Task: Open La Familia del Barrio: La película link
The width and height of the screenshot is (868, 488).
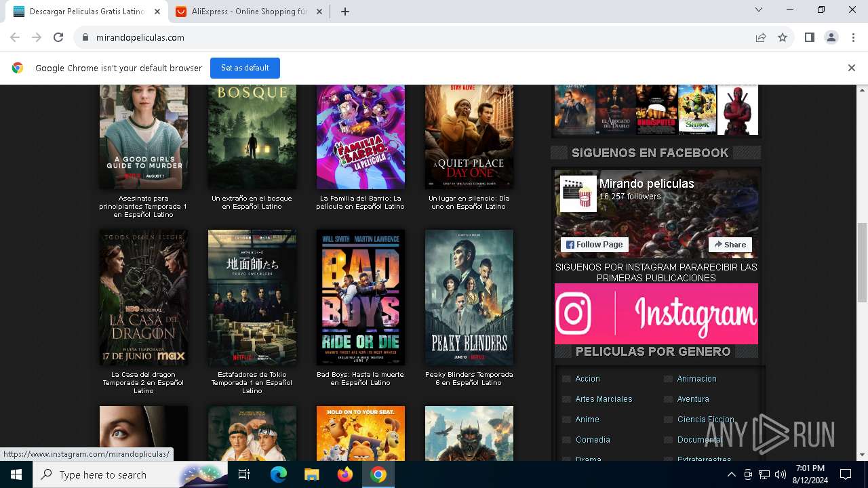Action: [x=360, y=203]
